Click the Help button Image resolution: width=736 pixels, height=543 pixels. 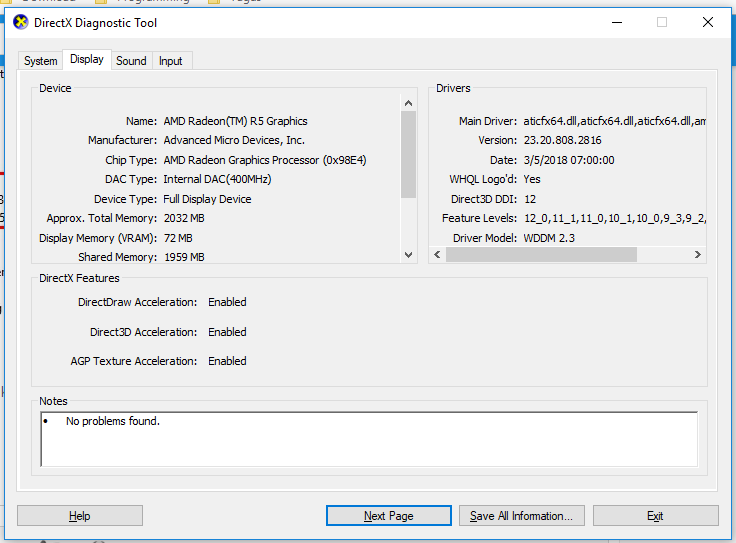tap(80, 516)
